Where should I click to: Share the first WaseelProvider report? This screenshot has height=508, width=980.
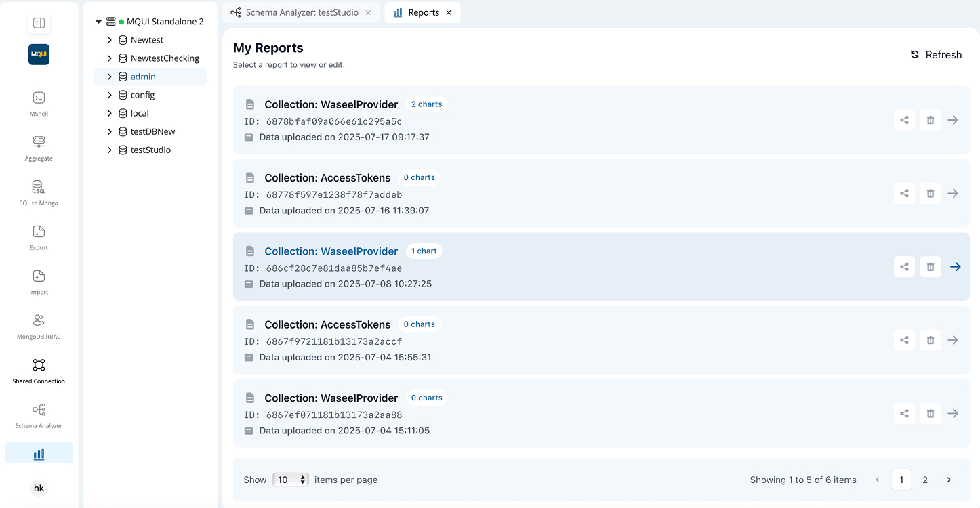[x=904, y=120]
